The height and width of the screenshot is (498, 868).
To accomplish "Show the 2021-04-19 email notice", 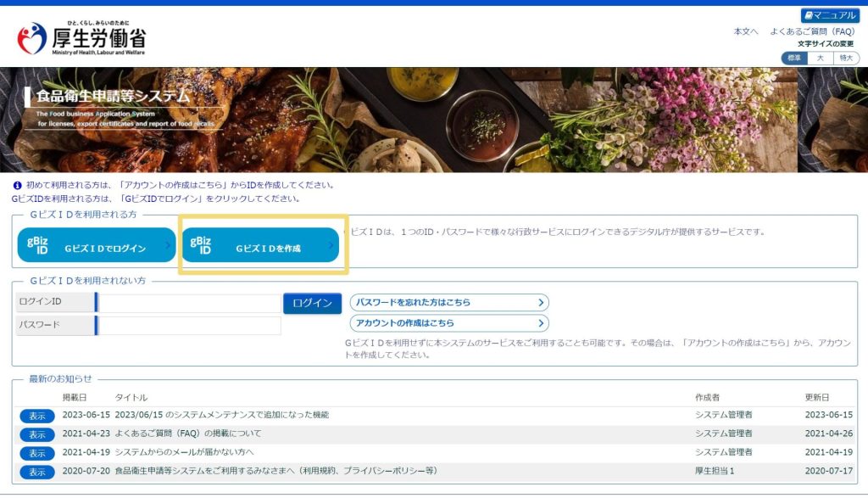I will (x=37, y=453).
